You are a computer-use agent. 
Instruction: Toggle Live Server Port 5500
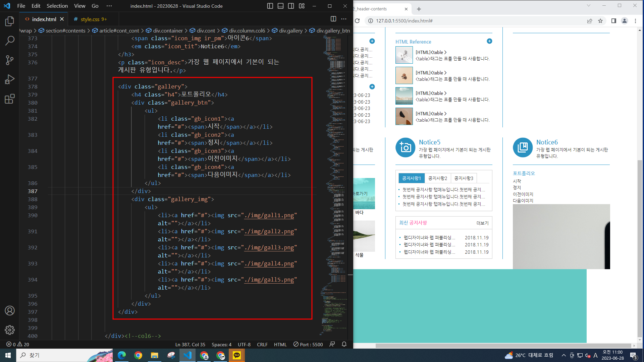308,344
